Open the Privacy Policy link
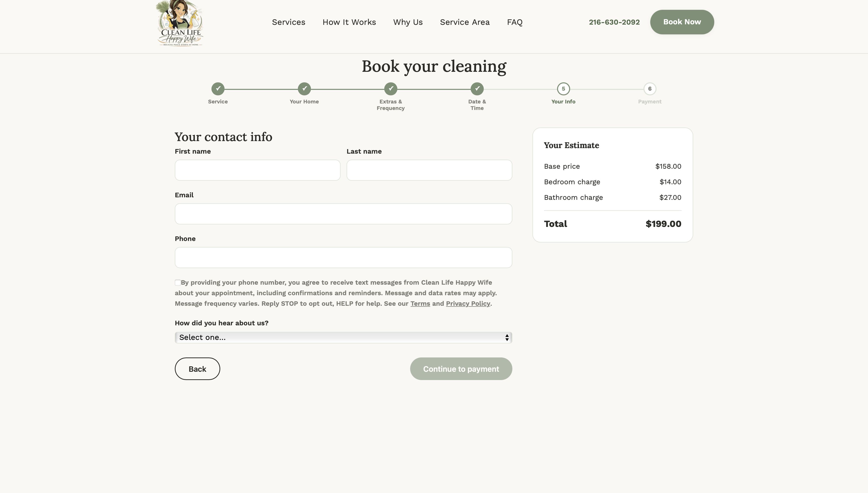The image size is (868, 493). click(468, 304)
